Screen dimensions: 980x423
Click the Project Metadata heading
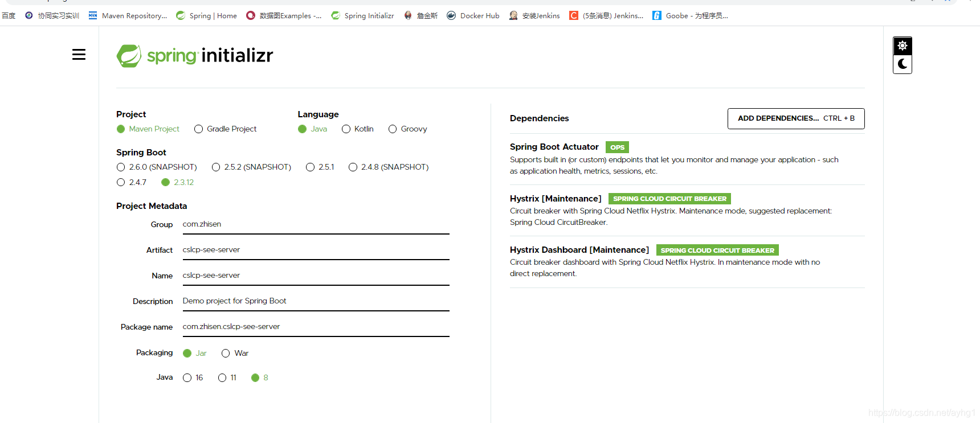pyautogui.click(x=152, y=206)
